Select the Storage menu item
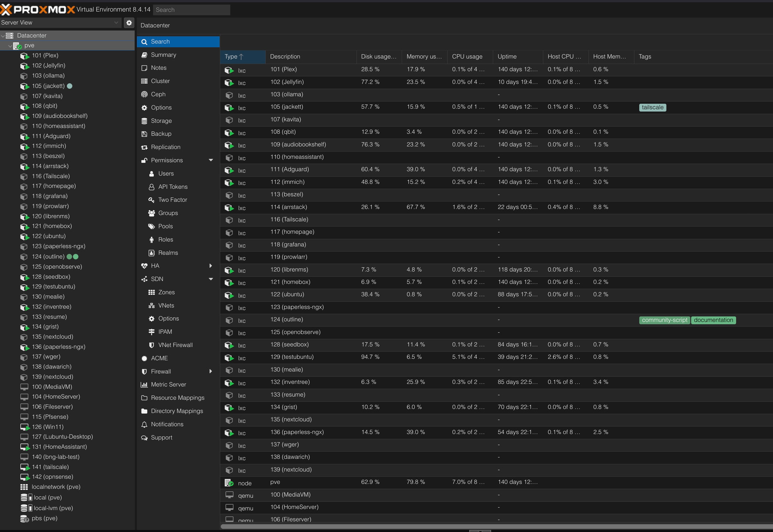The width and height of the screenshot is (773, 532). point(161,121)
